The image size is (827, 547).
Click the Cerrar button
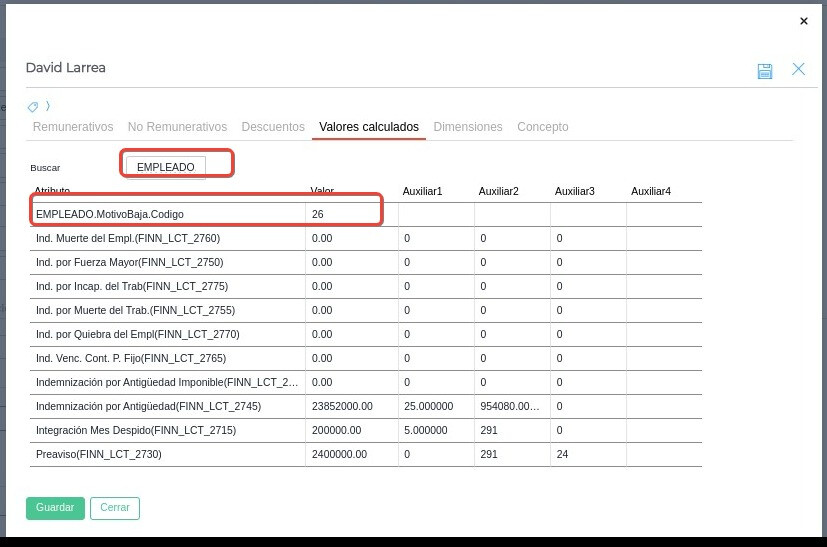click(x=115, y=508)
